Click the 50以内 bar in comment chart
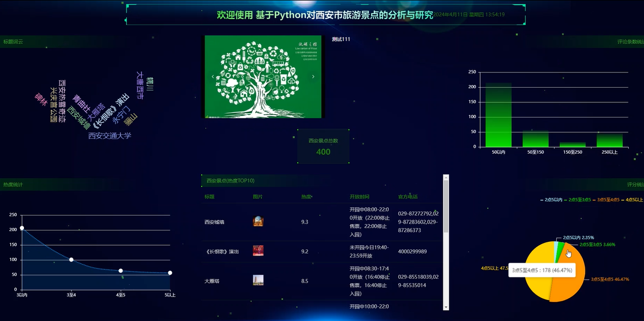Viewport: 644px width, 321px height. [x=499, y=115]
